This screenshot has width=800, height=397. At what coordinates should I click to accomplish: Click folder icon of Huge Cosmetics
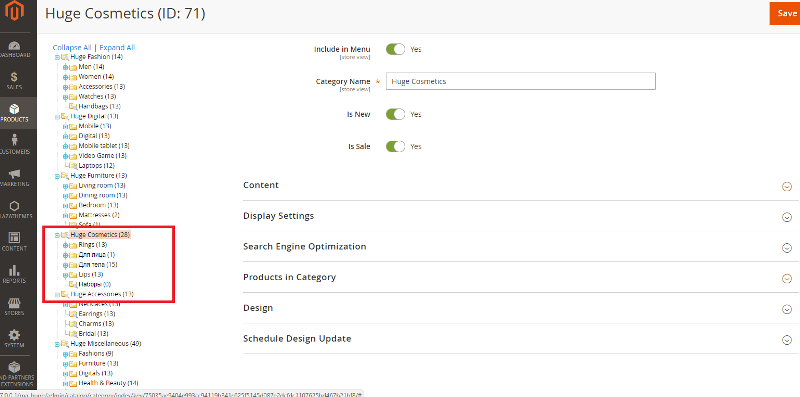(65, 235)
